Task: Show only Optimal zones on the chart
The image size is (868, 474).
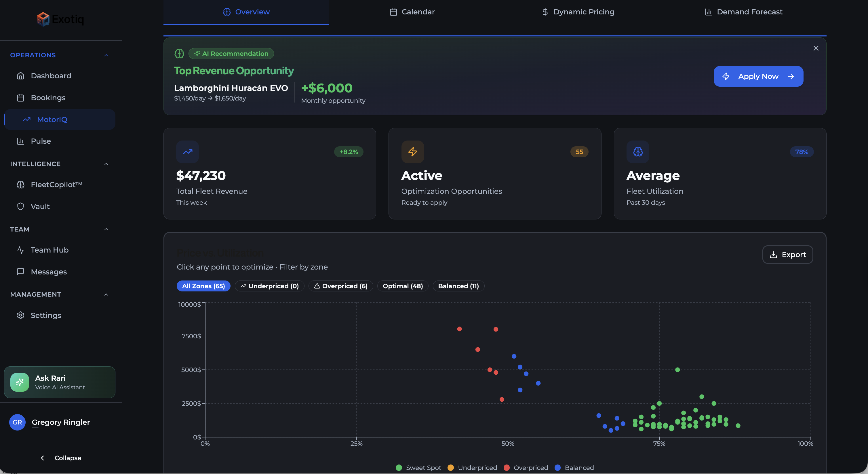Action: point(402,286)
